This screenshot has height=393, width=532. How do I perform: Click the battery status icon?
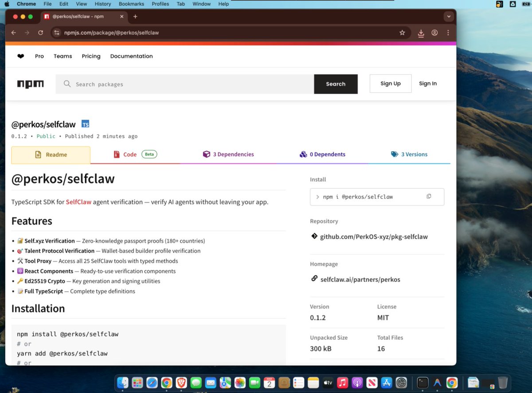(526, 4)
